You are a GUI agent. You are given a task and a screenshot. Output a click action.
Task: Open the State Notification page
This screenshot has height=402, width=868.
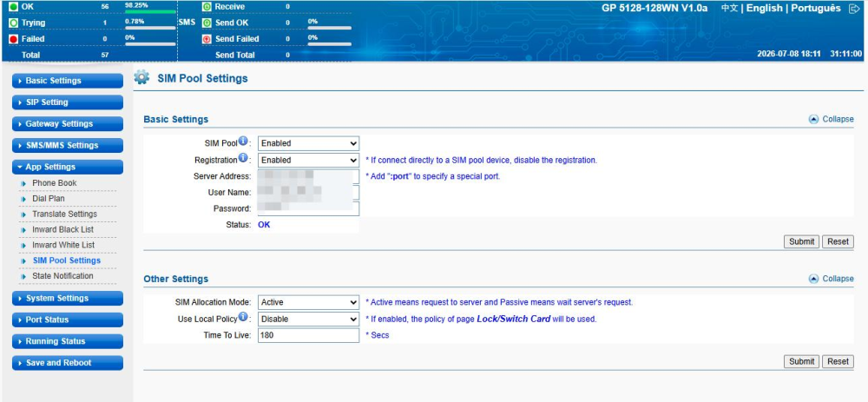[x=62, y=276]
